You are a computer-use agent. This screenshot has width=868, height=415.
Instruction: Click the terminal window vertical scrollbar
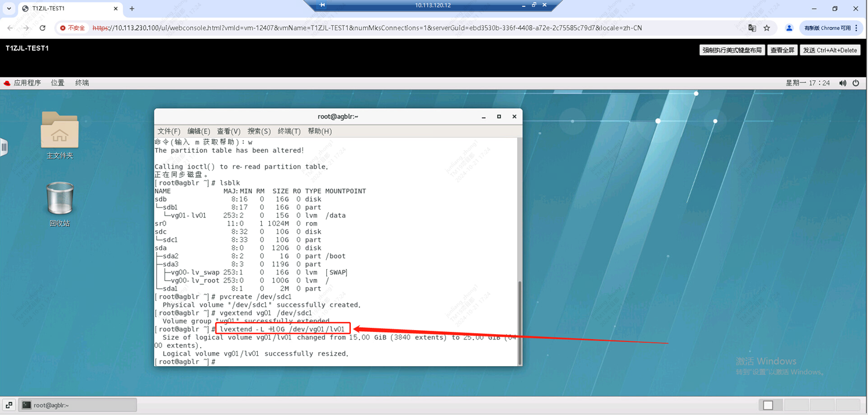click(520, 320)
